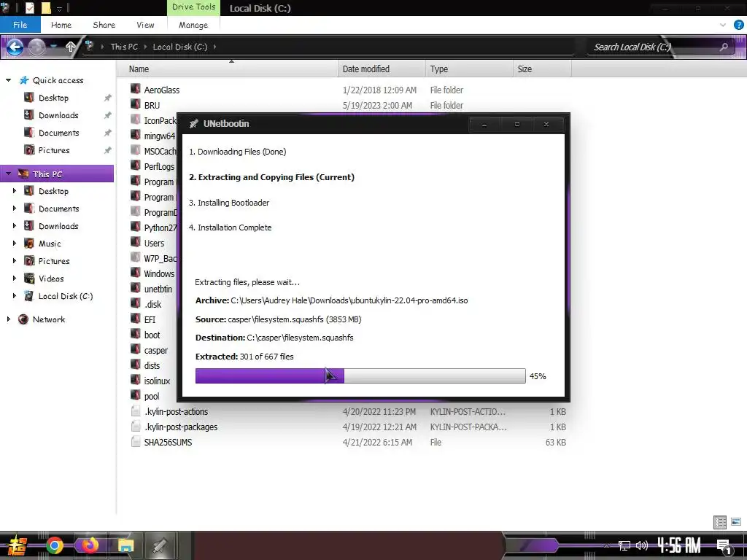Switch to Details view layout icon

coord(720,522)
